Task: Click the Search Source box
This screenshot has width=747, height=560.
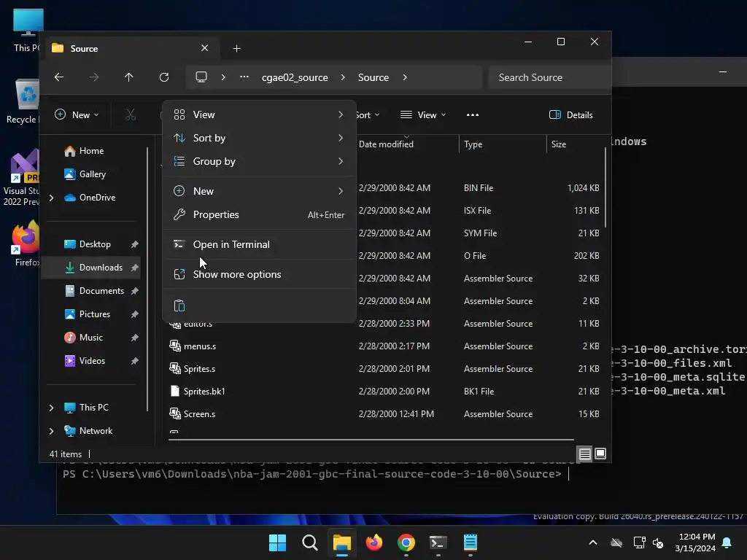Action: (550, 77)
